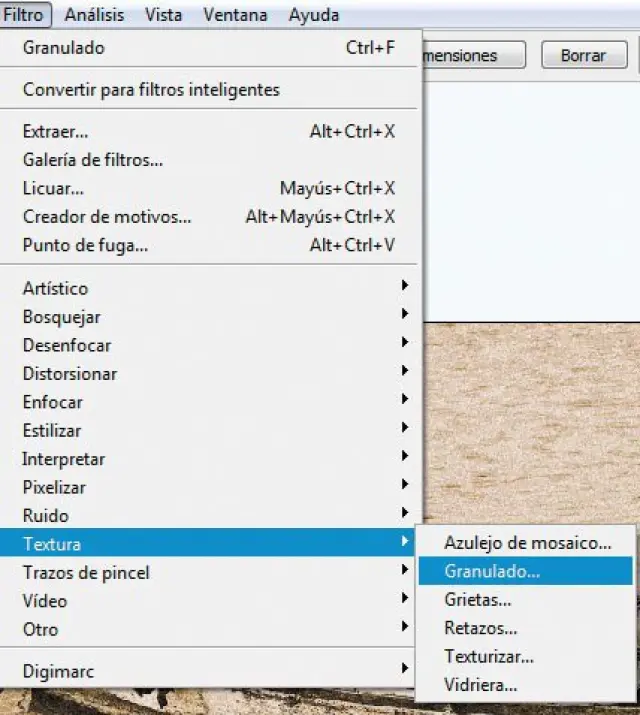Expand the Artístico submenu
Image resolution: width=640 pixels, height=715 pixels.
pos(56,289)
